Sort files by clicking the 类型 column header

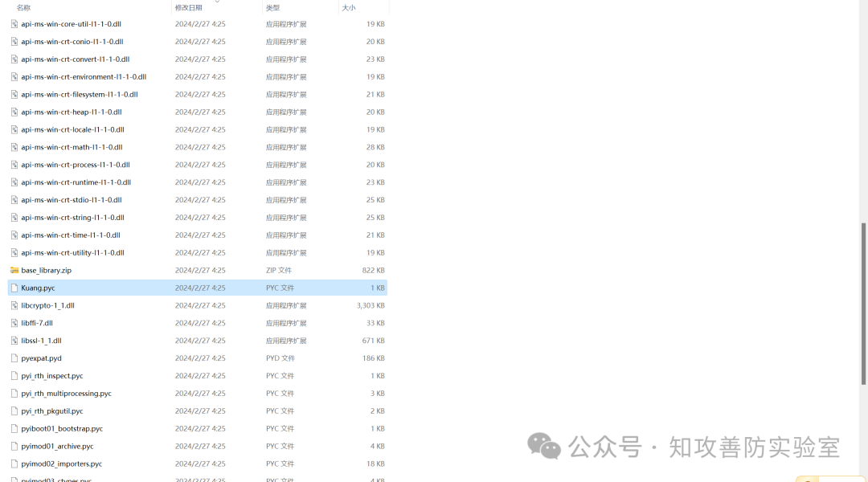click(273, 6)
